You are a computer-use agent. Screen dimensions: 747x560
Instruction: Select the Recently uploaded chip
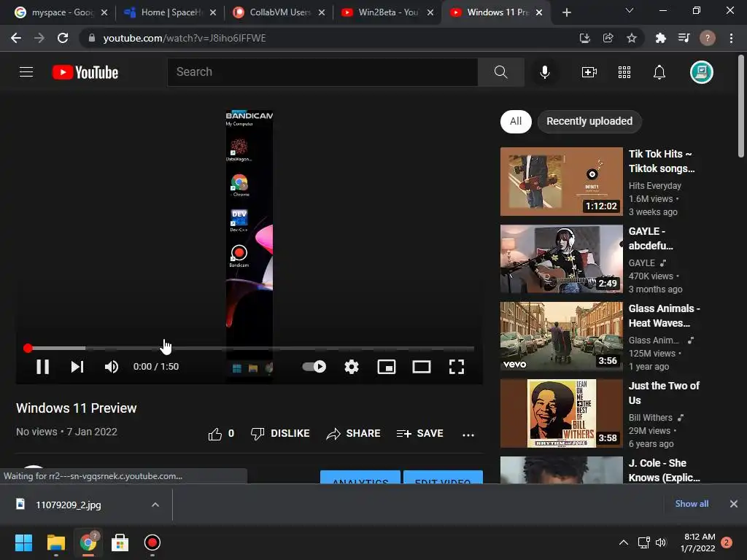[x=589, y=121]
